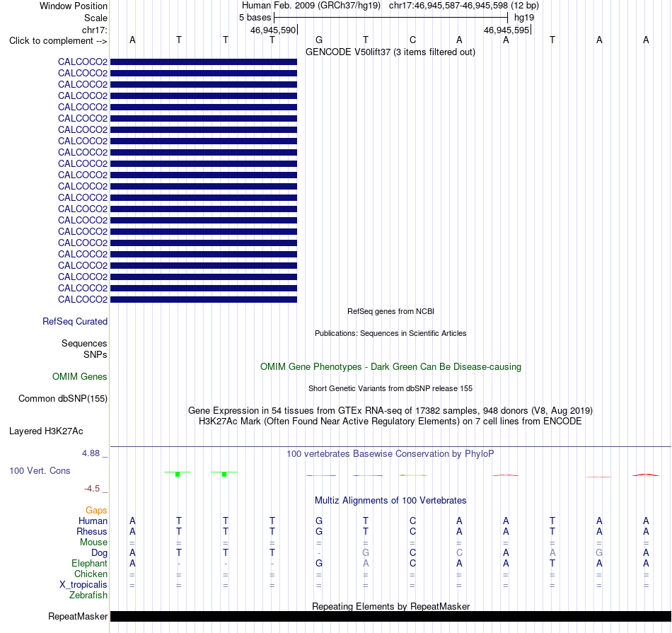Click 'Multiz Alignments of 100 Vertebrates' title
The height and width of the screenshot is (633, 672).
coord(390,501)
